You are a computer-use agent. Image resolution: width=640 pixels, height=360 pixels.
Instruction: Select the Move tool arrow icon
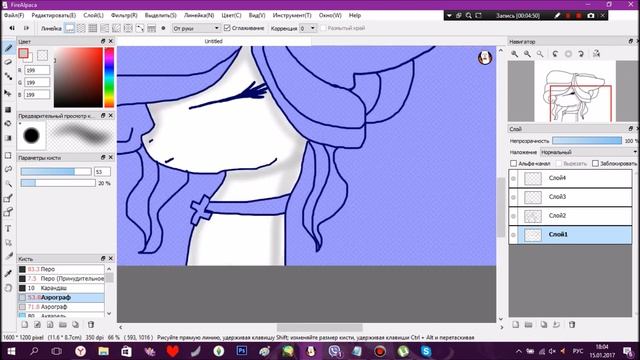point(8,93)
